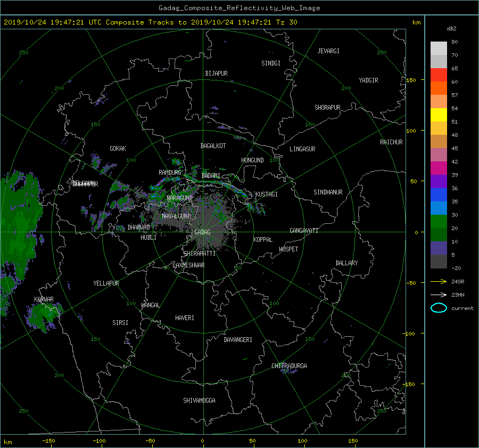
Task: Select the CHITRADURGA city label
Action: pyautogui.click(x=289, y=366)
